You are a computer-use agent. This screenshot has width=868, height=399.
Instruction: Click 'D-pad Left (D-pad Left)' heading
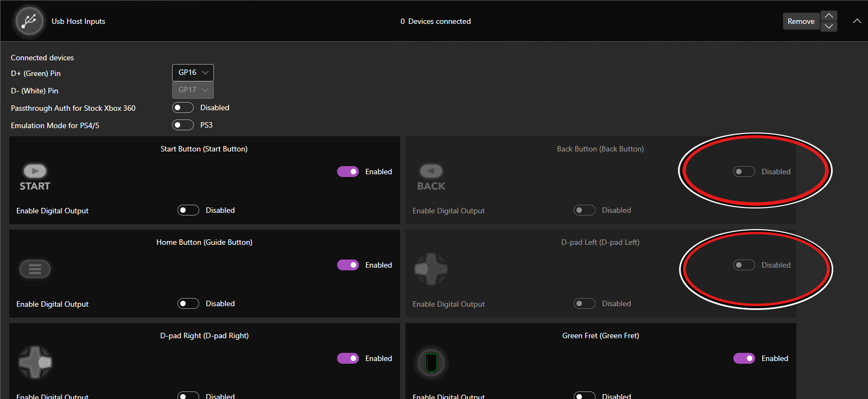(x=600, y=242)
